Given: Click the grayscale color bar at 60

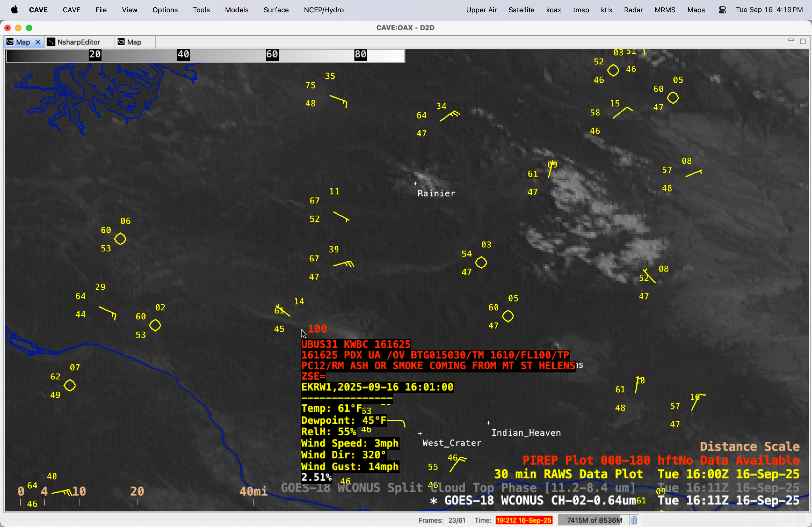Looking at the screenshot, I should (272, 54).
